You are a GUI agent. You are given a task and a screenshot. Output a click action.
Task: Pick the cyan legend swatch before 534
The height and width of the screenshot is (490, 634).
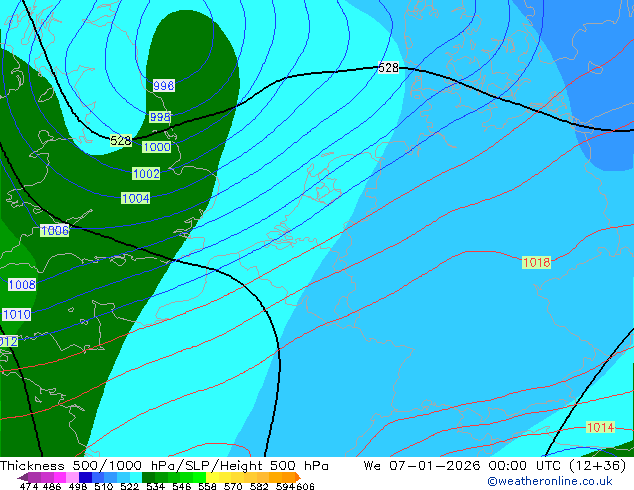pyautogui.click(x=136, y=477)
